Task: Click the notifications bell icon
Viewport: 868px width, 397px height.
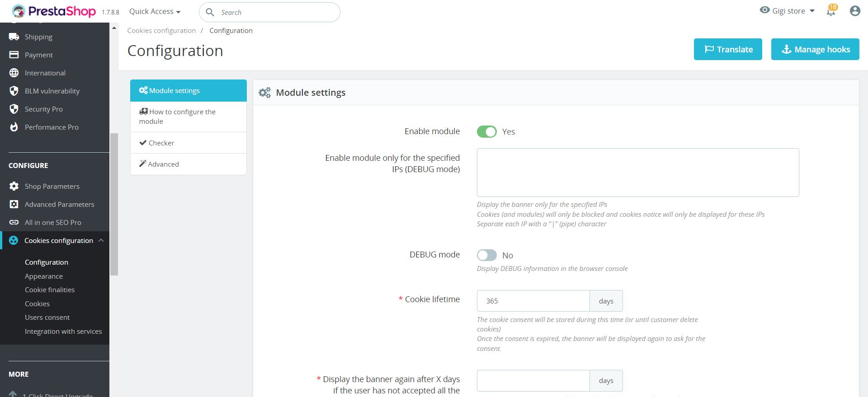Action: click(x=830, y=12)
